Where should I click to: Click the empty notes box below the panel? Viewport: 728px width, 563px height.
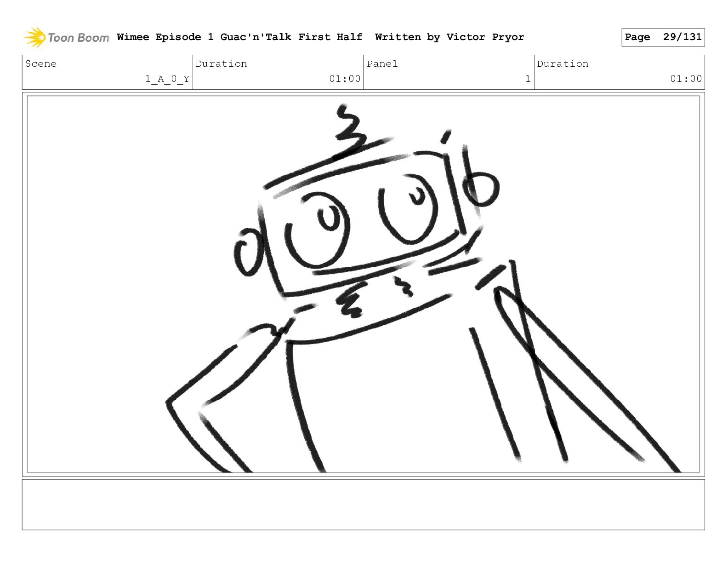pyautogui.click(x=363, y=505)
